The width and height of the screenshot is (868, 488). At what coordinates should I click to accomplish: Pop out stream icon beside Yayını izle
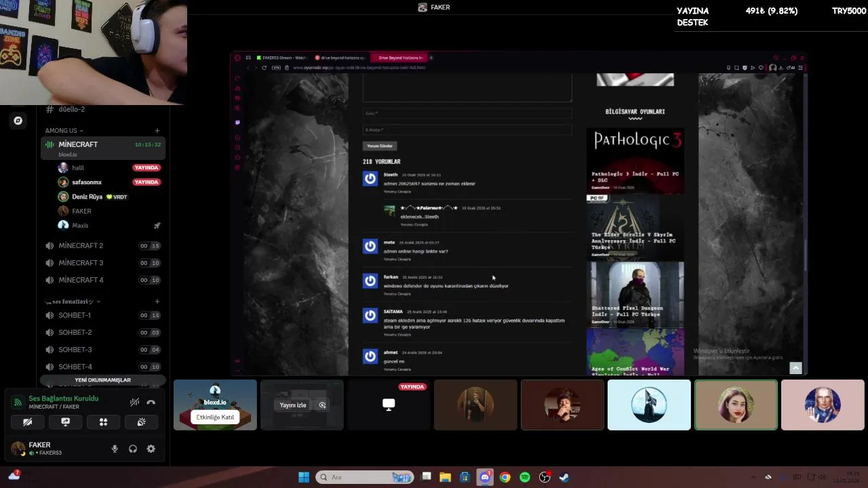point(323,405)
